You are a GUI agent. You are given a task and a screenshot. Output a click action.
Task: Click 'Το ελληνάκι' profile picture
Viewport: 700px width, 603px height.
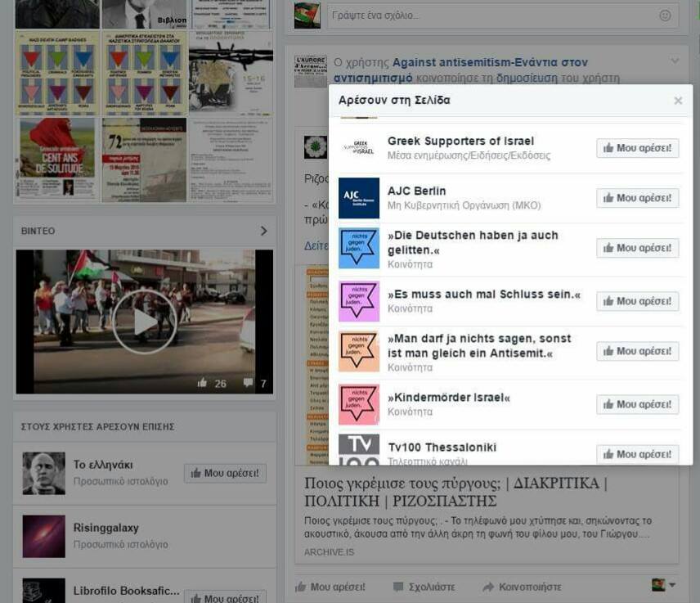pyautogui.click(x=44, y=474)
